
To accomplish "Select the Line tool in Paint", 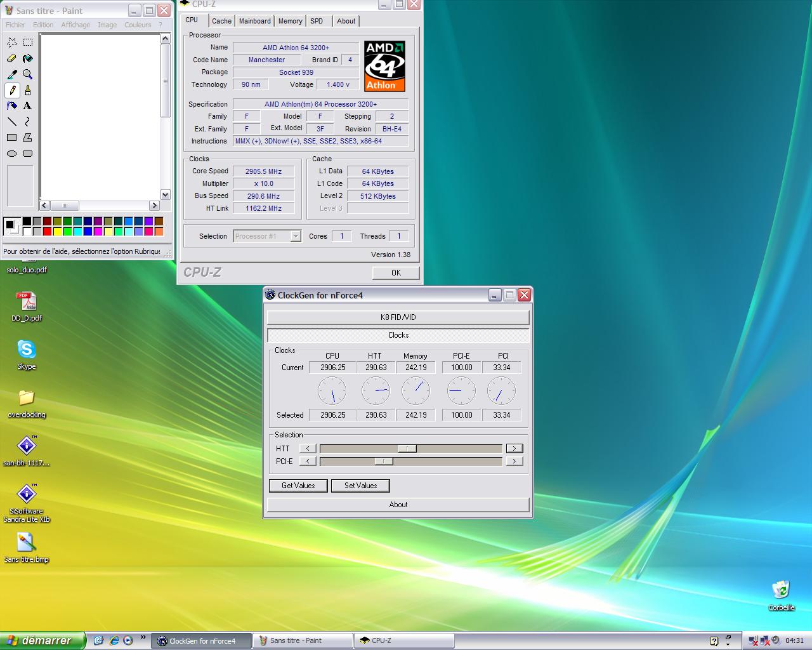I will 12,122.
